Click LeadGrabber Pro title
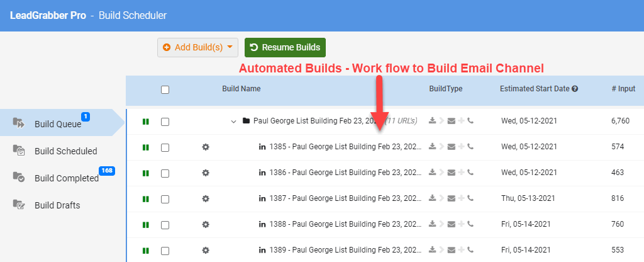This screenshot has height=262, width=644. coord(48,16)
